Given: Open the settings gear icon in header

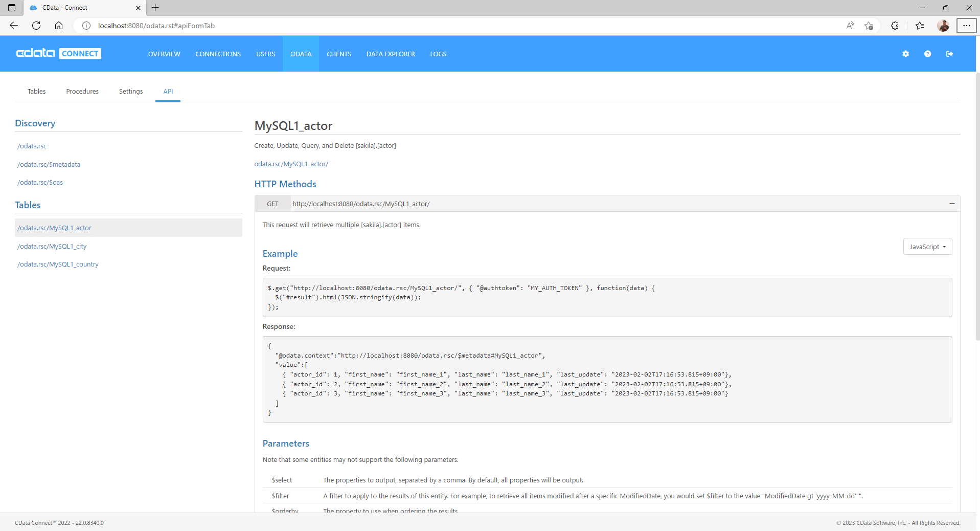Looking at the screenshot, I should click(905, 54).
